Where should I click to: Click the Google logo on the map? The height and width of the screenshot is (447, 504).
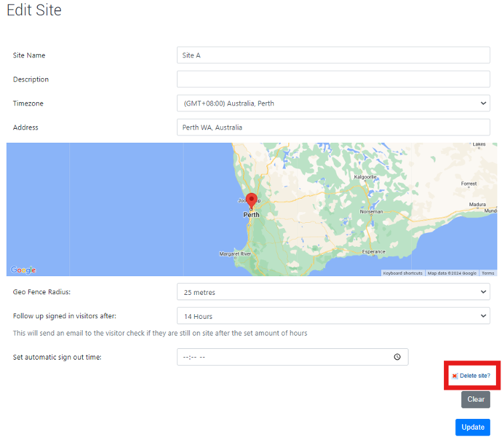tap(23, 270)
